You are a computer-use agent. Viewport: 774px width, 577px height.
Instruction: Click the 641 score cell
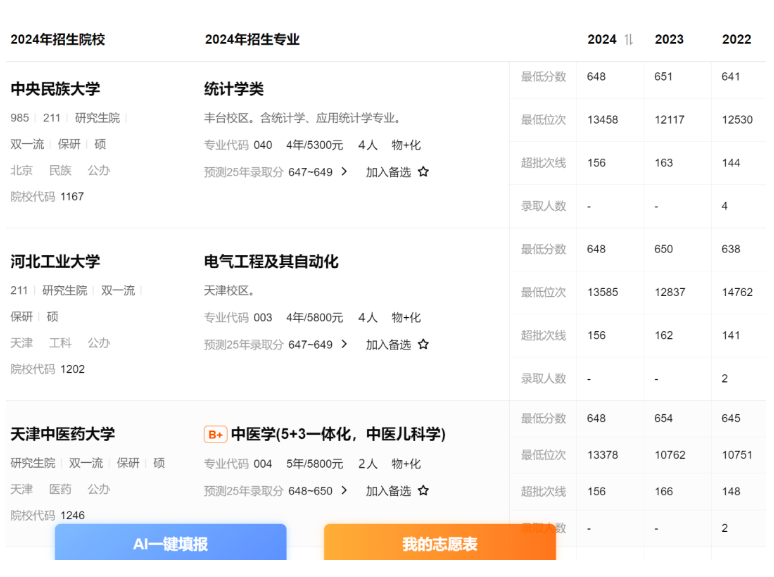click(731, 77)
